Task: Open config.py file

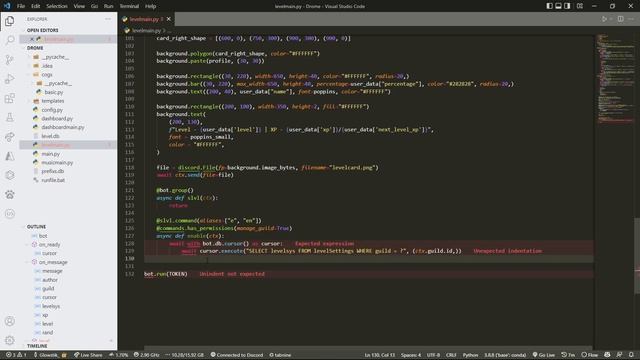Action: coord(52,110)
